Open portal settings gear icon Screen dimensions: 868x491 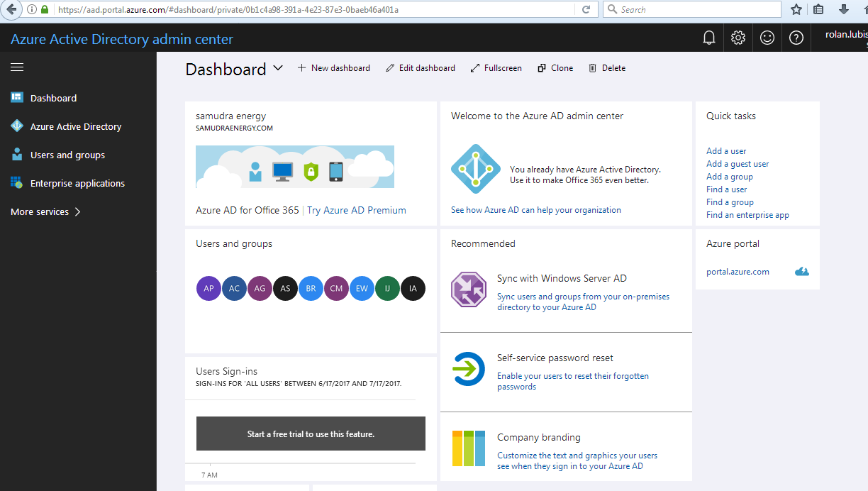738,38
